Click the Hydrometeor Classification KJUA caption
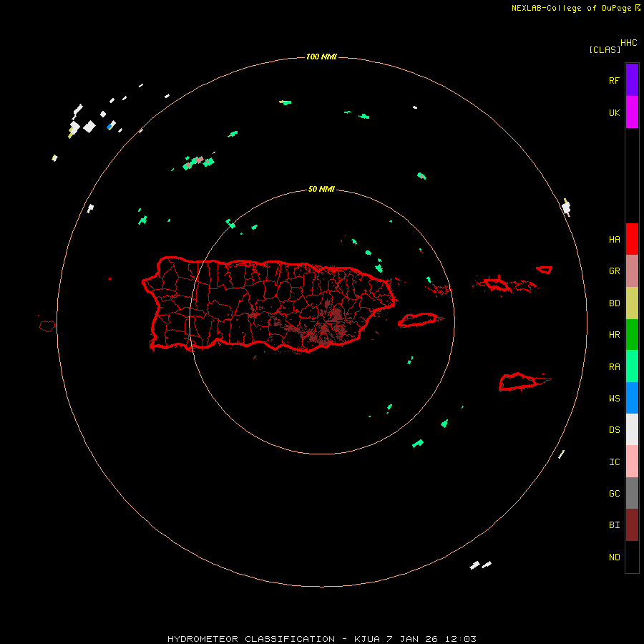The height and width of the screenshot is (644, 644). pyautogui.click(x=321, y=639)
